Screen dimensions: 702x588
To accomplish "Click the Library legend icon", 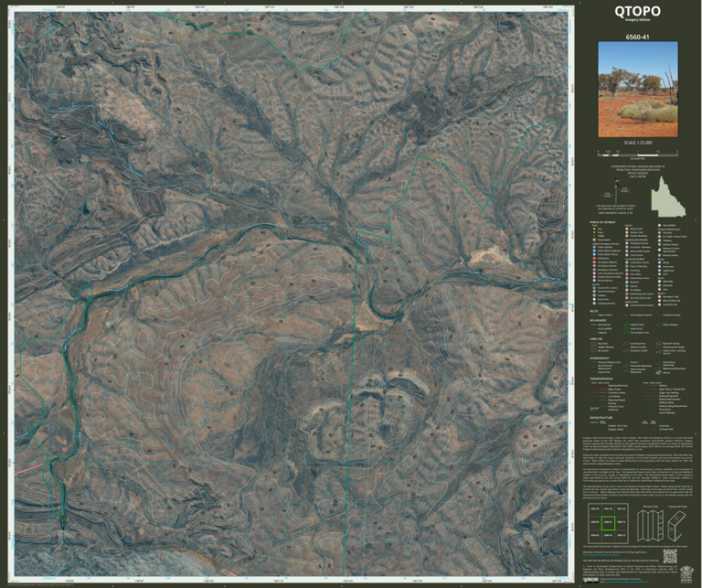I will point(627,285).
